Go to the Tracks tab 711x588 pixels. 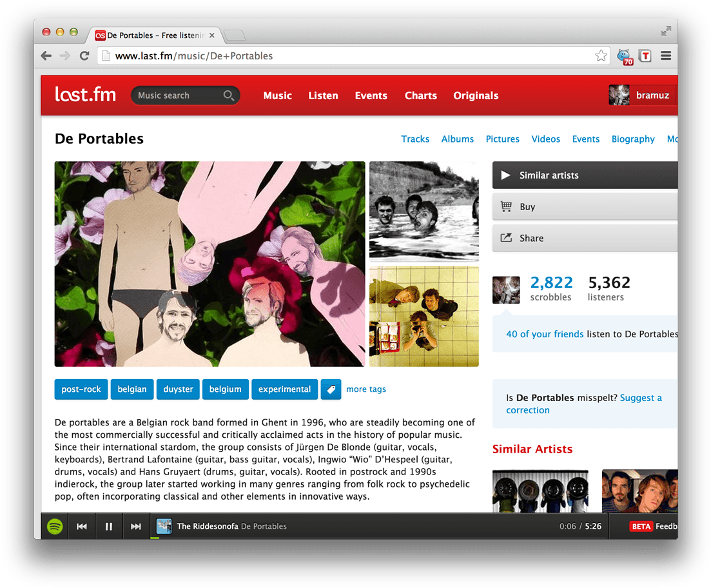click(415, 139)
